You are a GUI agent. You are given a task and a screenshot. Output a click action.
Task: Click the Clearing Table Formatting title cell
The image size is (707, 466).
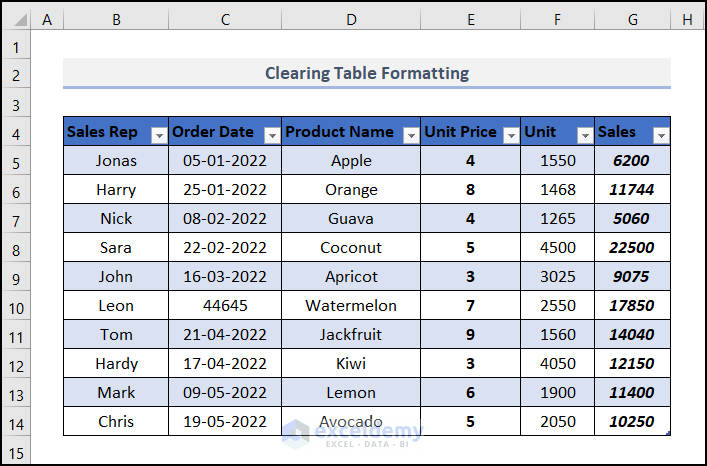click(366, 73)
